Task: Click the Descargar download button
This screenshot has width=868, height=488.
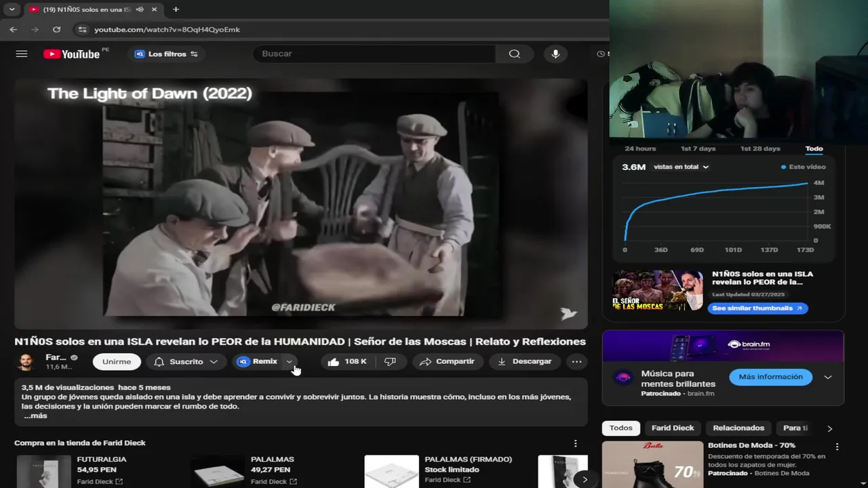Action: point(525,361)
